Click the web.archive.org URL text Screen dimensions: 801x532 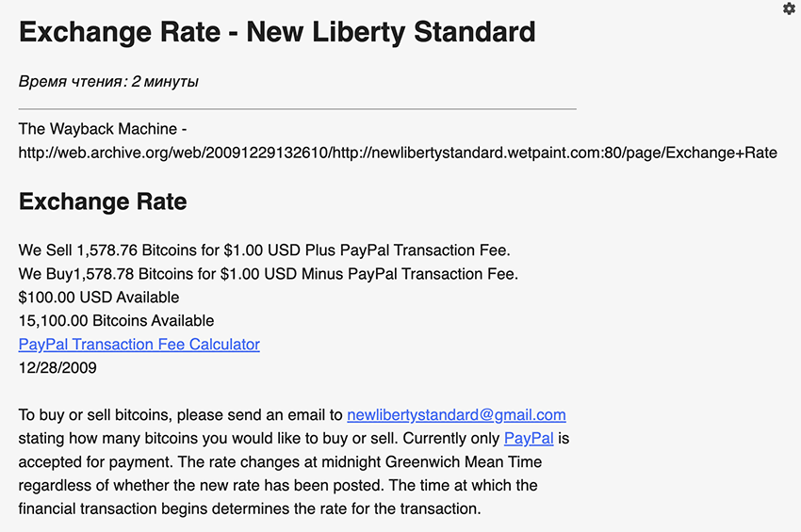[398, 153]
